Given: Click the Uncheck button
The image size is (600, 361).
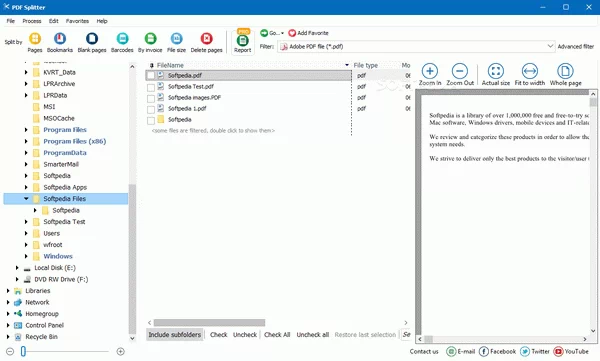Looking at the screenshot, I should [x=245, y=335].
